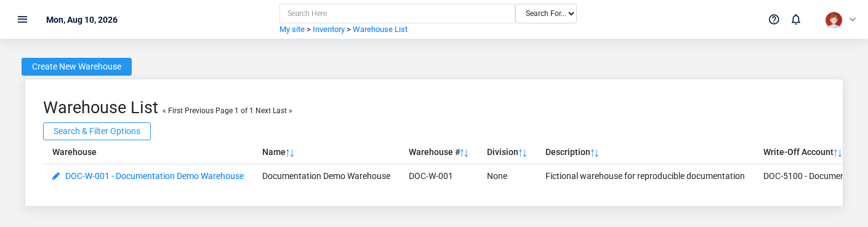This screenshot has height=227, width=868.
Task: Click the pencil edit icon for DOC-W-001
Action: pyautogui.click(x=56, y=176)
